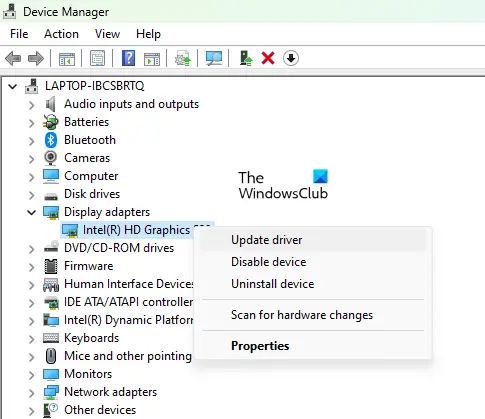
Task: Expand the Network adapters category
Action: (31, 392)
